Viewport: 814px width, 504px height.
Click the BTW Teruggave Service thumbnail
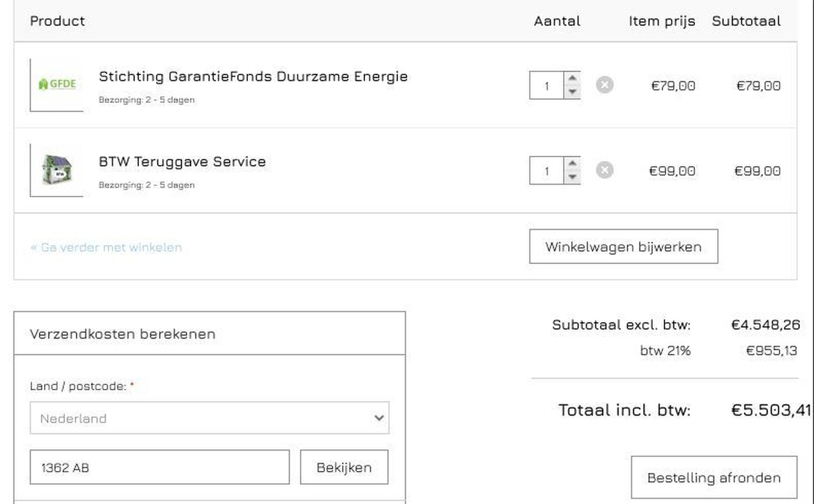[x=57, y=170]
